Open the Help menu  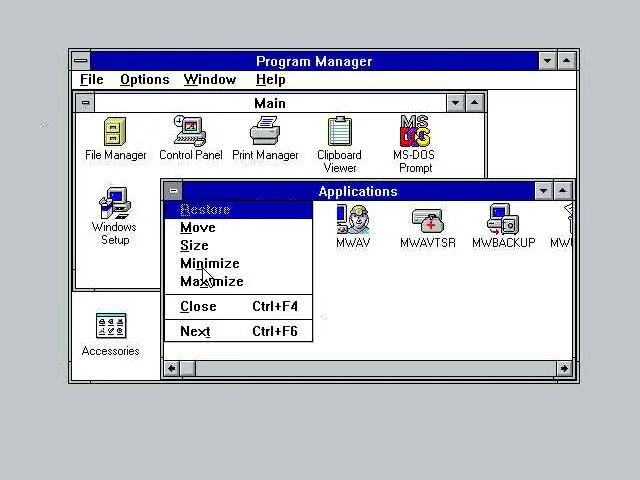(271, 80)
